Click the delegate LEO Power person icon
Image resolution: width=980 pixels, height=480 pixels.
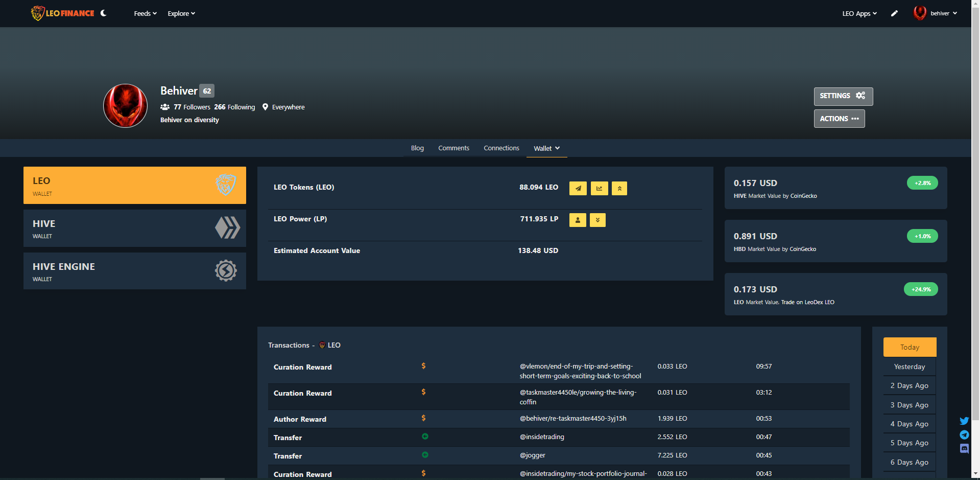click(x=578, y=220)
